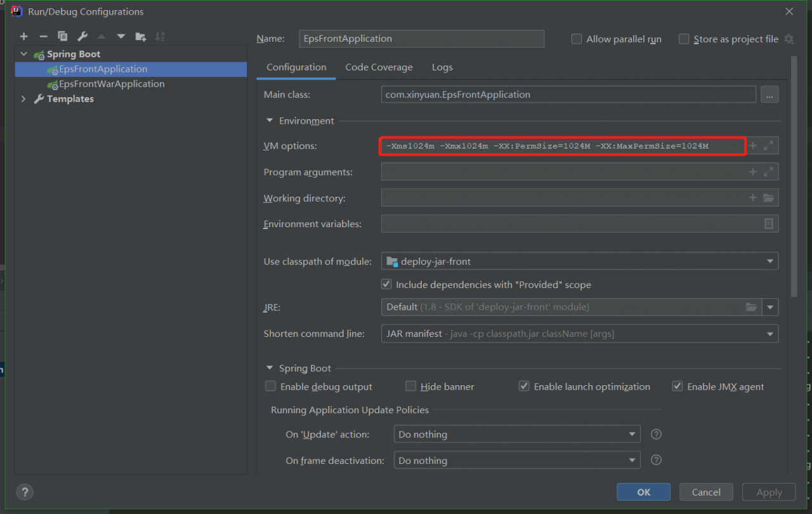Viewport: 812px width, 514px height.
Task: Click OK button
Action: click(644, 492)
